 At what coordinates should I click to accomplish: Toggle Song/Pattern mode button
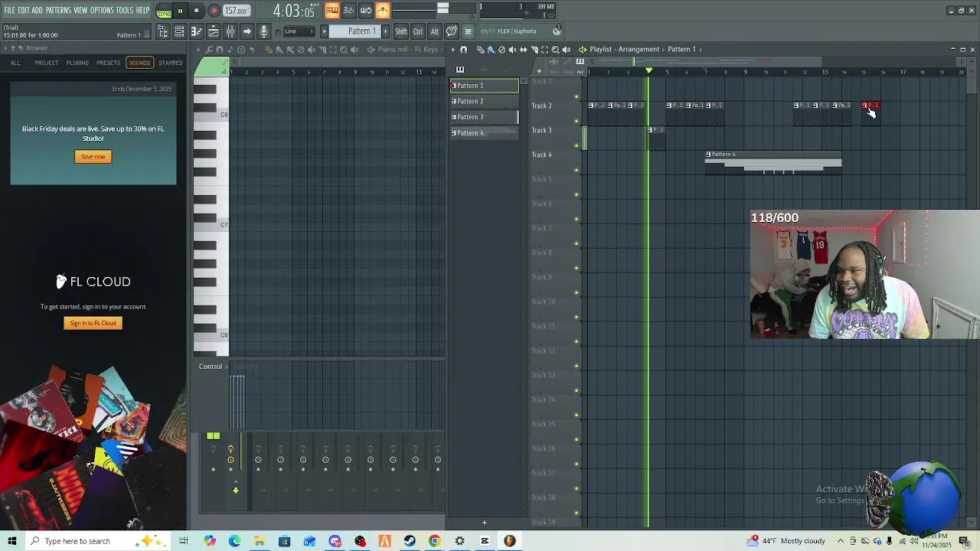coord(164,11)
